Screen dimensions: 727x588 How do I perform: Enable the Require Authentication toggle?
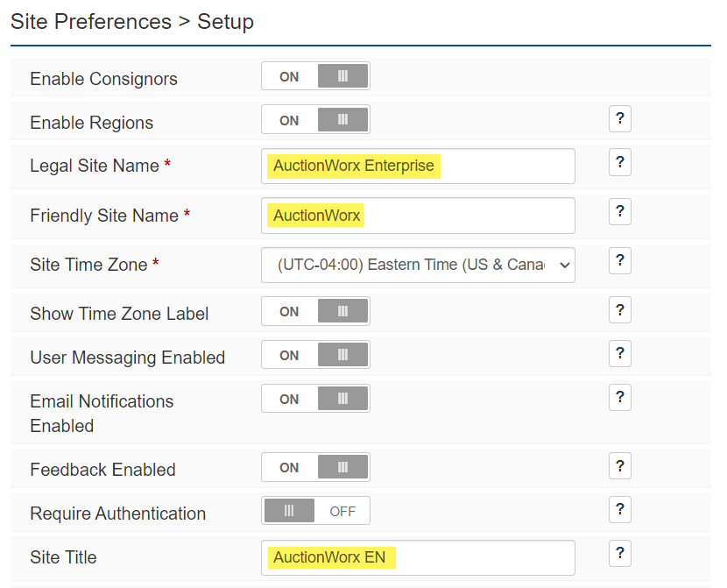click(x=315, y=510)
